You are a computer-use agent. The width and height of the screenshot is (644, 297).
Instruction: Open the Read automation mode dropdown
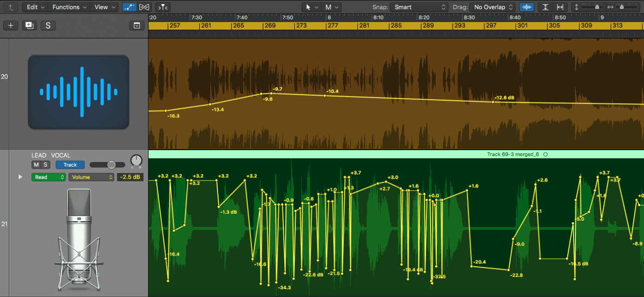click(48, 177)
